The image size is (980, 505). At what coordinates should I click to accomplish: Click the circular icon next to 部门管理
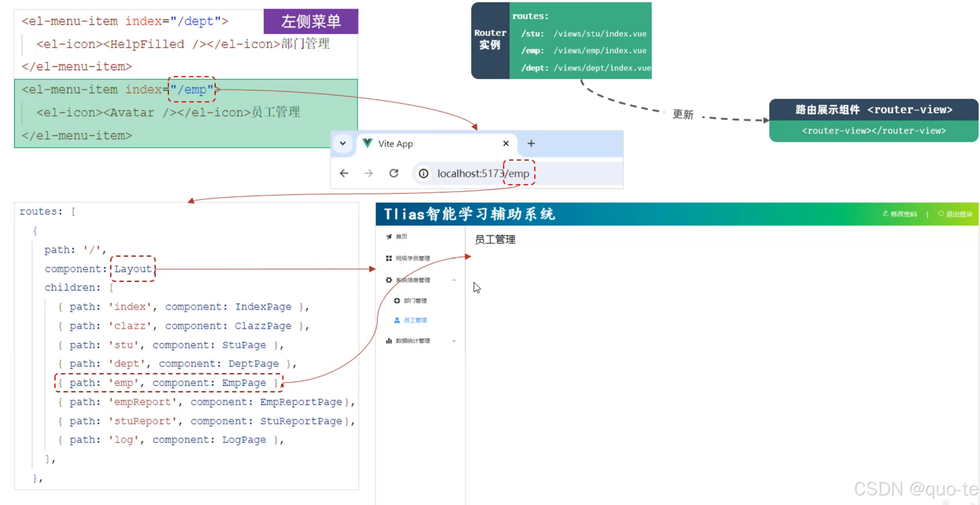(396, 300)
